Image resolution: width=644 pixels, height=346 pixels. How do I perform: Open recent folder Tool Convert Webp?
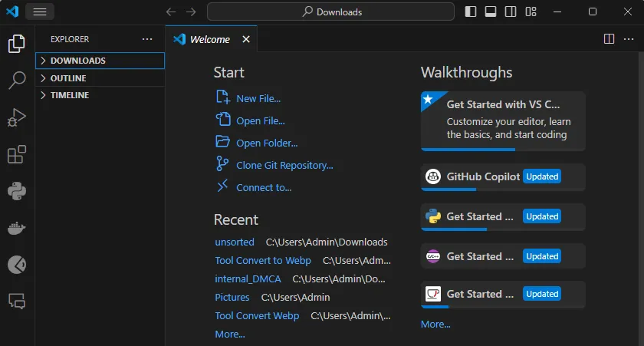pos(257,315)
